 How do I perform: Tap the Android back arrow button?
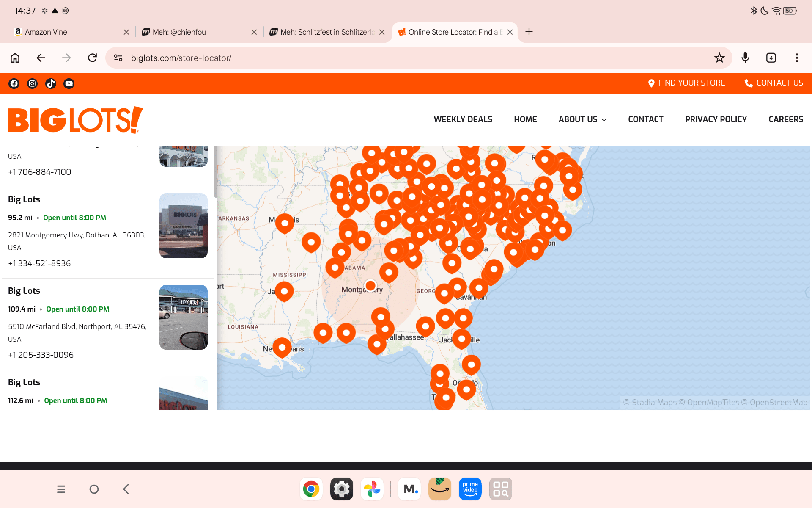click(x=126, y=489)
